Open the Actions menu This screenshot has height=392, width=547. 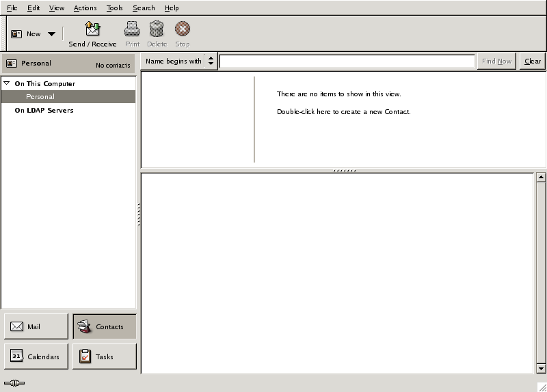(x=85, y=8)
